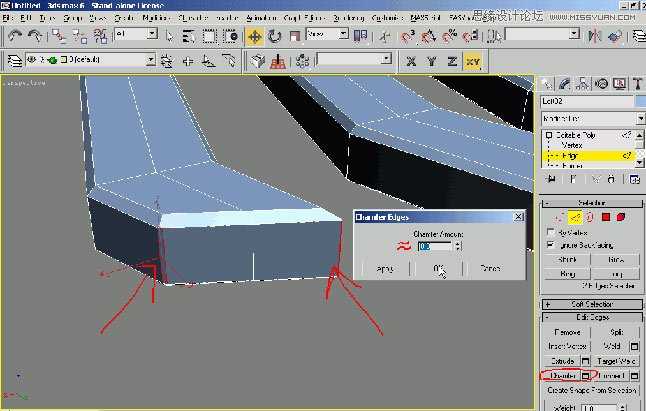This screenshot has width=646, height=411.
Task: Enable the By Vertex checkbox
Action: click(550, 232)
